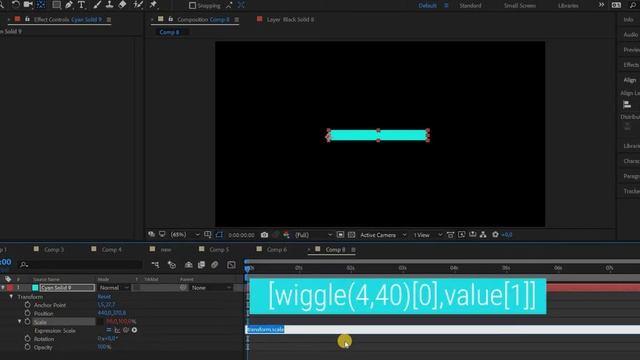The height and width of the screenshot is (360, 640).
Task: Toggle pixel aspect ratio correction icon
Action: pos(450,235)
